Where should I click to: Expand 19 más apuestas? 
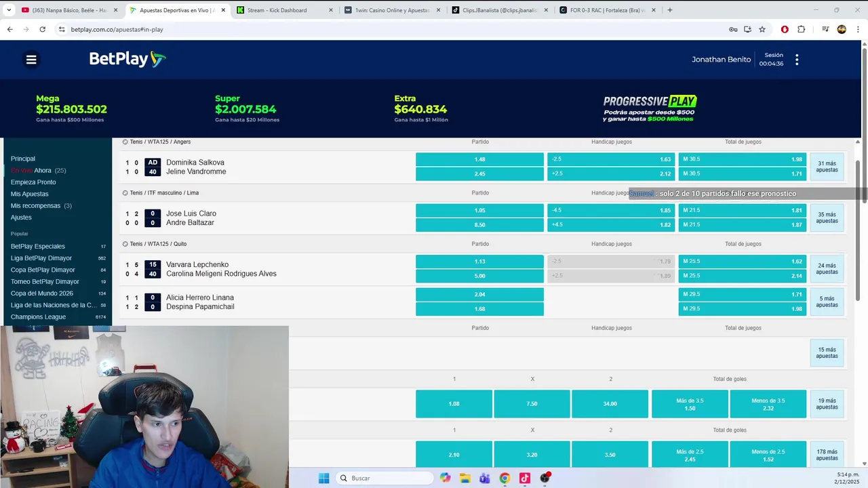[x=827, y=404]
